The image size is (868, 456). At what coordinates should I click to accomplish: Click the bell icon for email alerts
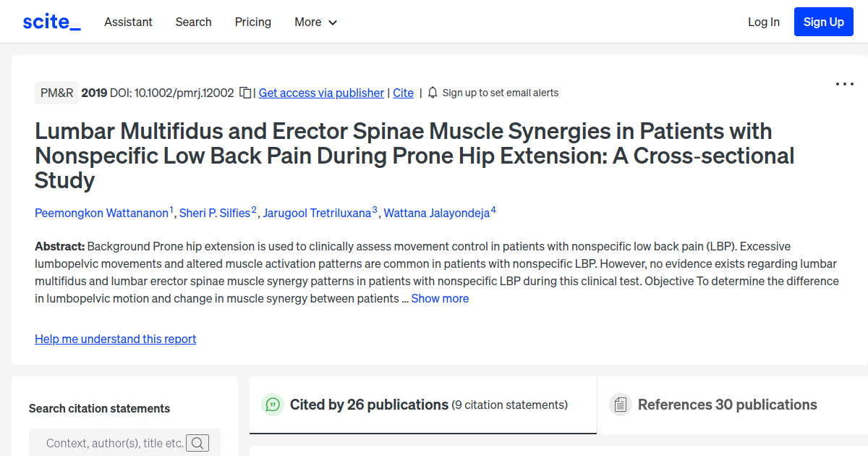pos(432,93)
